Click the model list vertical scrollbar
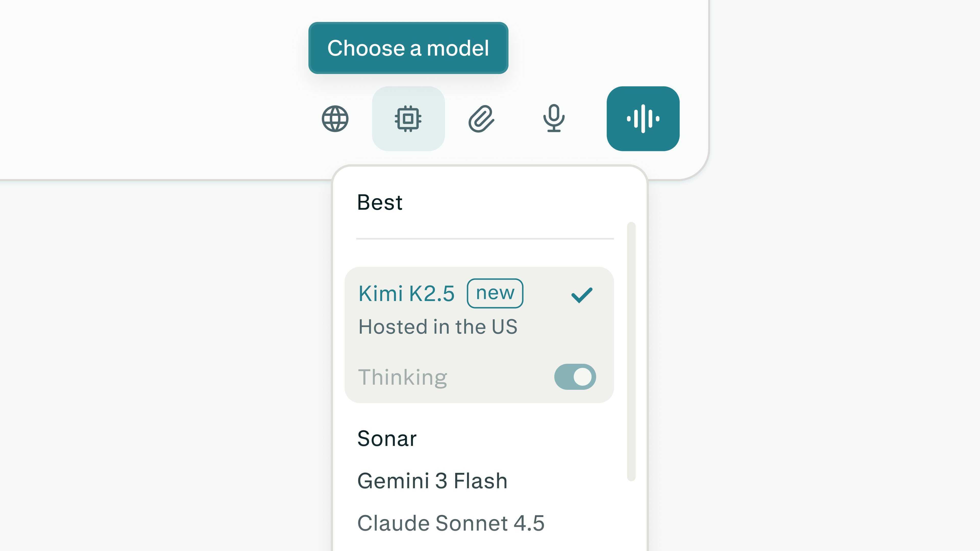 (x=631, y=350)
